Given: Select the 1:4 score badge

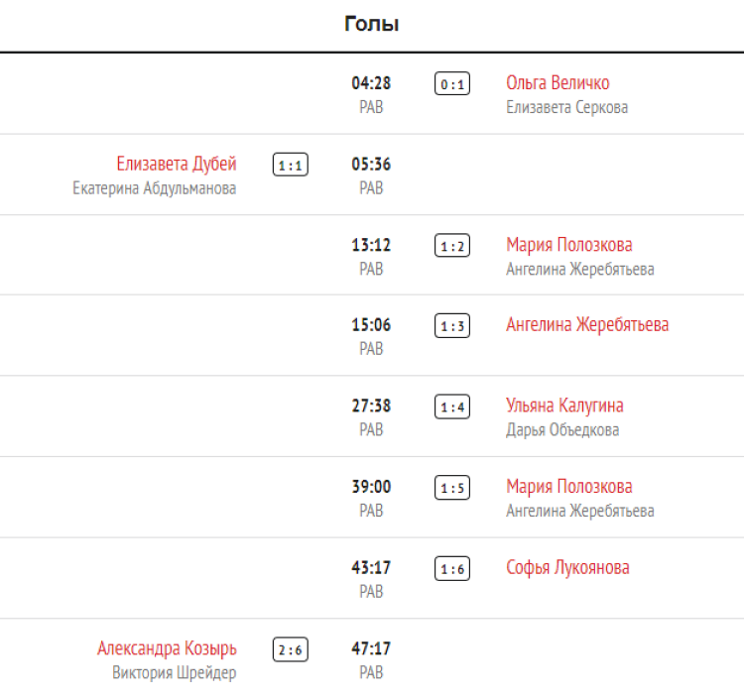Looking at the screenshot, I should click(452, 407).
